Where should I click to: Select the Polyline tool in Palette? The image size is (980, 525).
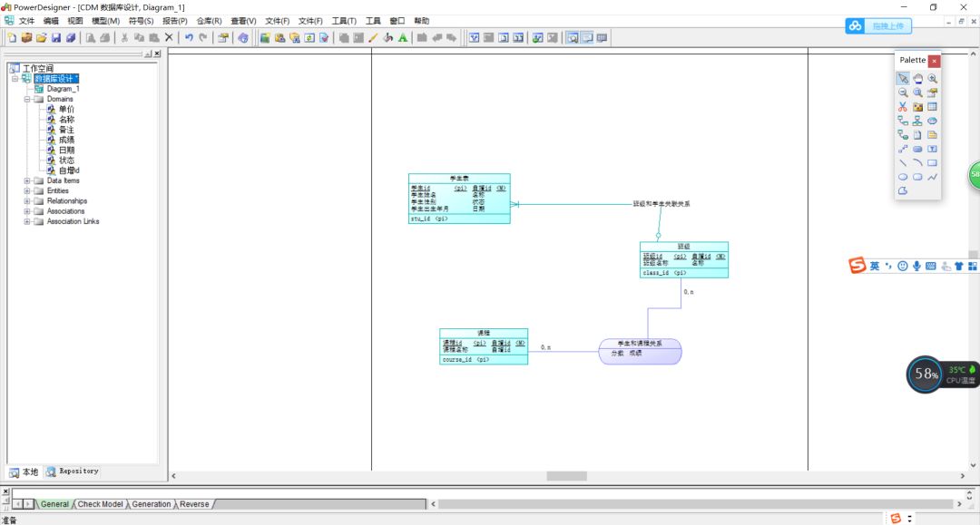click(x=932, y=177)
